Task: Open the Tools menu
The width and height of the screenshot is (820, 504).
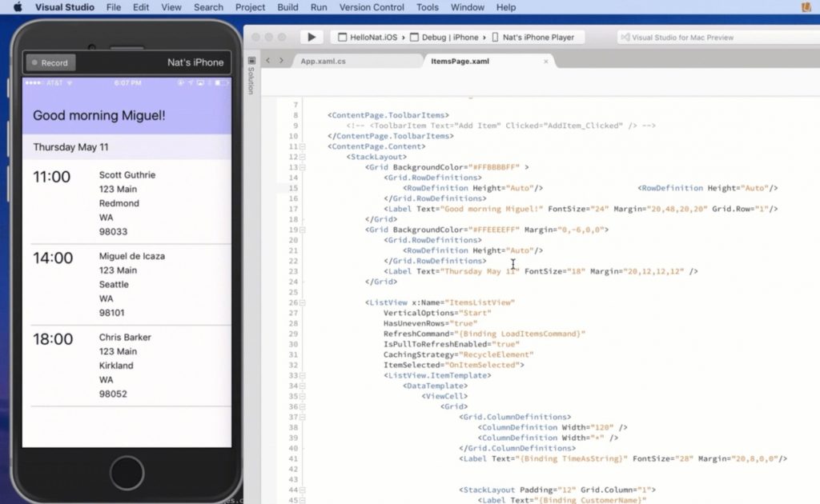Action: point(428,7)
